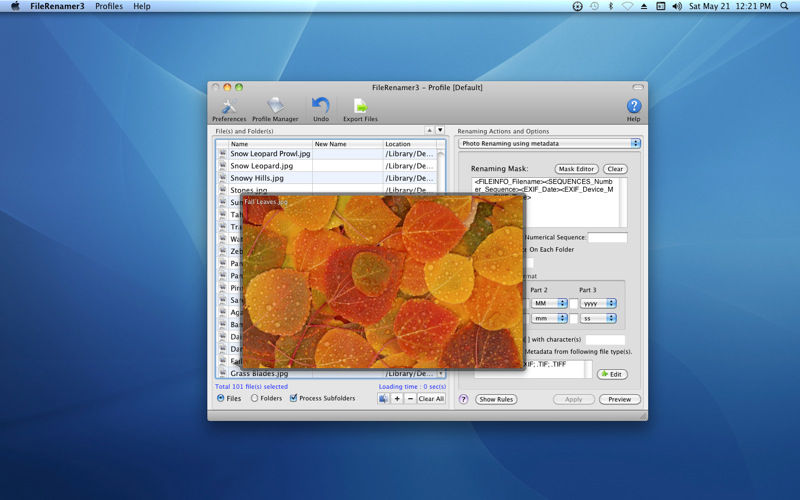Click the Location column header

coord(409,144)
